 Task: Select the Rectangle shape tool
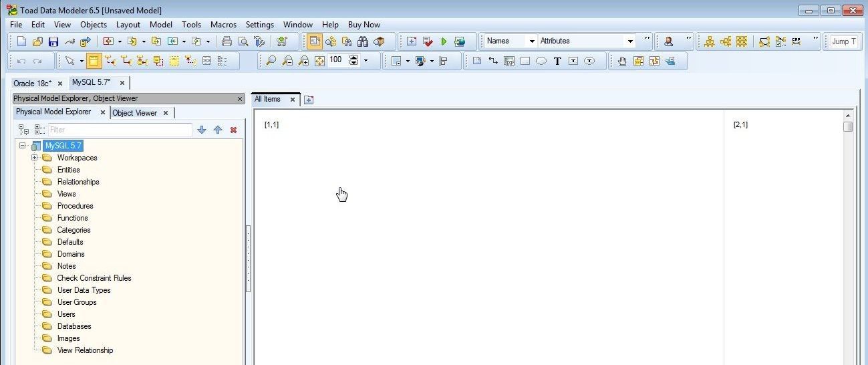coord(525,61)
